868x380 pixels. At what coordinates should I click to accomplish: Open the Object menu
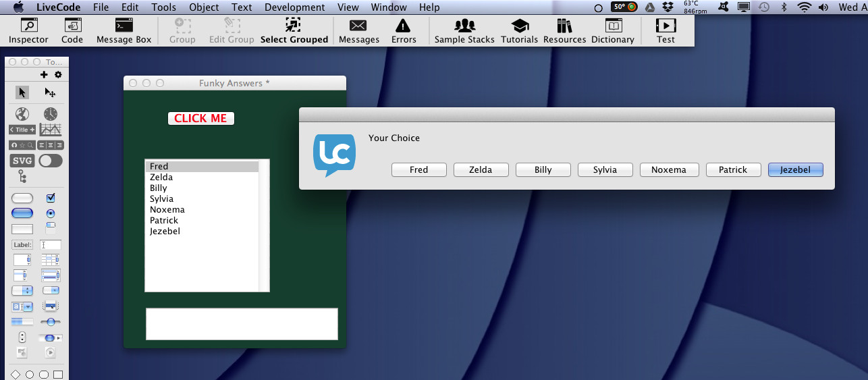tap(204, 7)
